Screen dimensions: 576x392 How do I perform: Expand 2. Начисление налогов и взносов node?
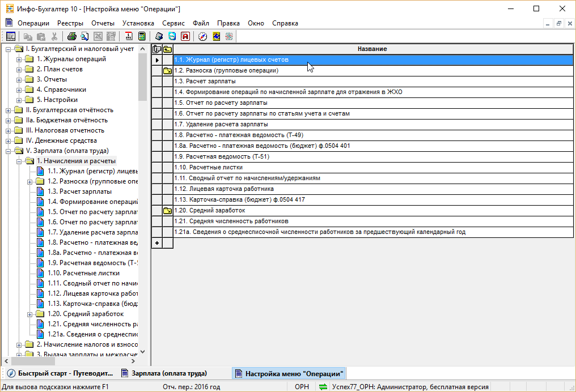tap(19, 345)
